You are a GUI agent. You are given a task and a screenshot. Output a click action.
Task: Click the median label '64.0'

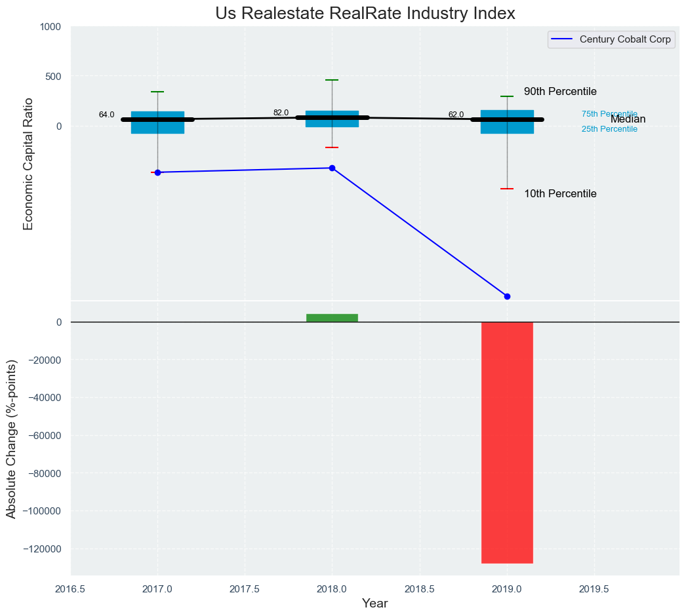(x=106, y=115)
